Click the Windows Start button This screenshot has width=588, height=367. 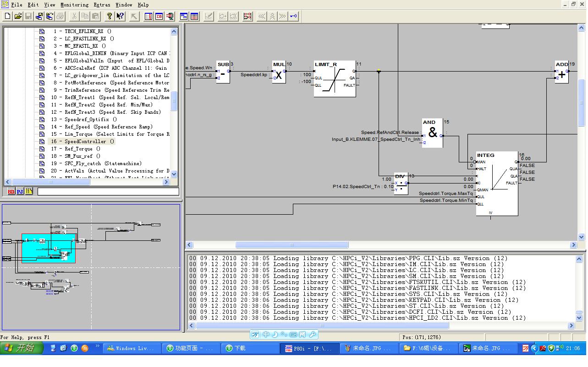tap(22, 348)
